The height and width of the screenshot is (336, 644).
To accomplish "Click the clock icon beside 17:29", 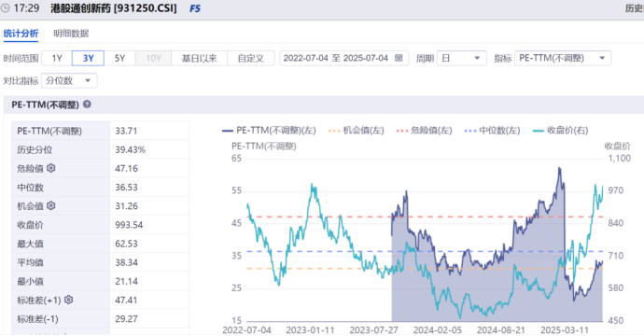I will point(5,8).
